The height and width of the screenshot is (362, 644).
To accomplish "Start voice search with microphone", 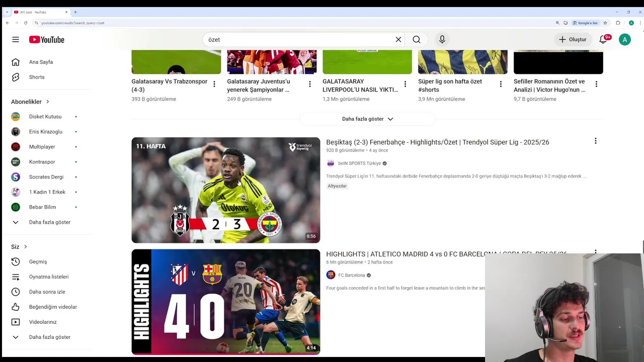I will [x=442, y=39].
